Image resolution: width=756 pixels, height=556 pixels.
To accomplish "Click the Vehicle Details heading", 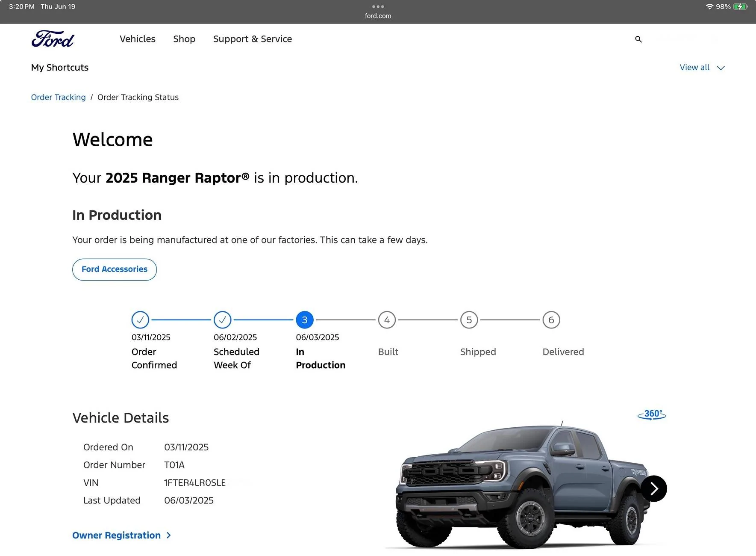I will pyautogui.click(x=121, y=418).
